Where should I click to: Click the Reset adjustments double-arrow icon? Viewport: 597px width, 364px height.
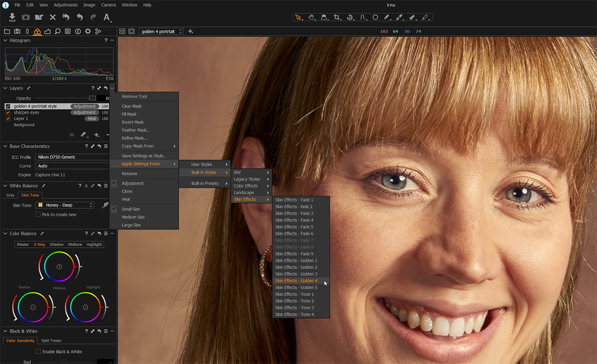[66, 17]
